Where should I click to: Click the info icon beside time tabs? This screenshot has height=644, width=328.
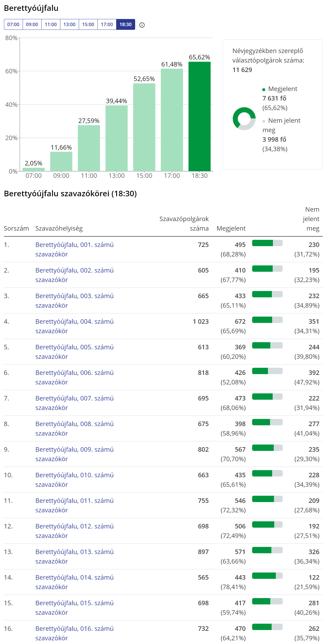(142, 25)
